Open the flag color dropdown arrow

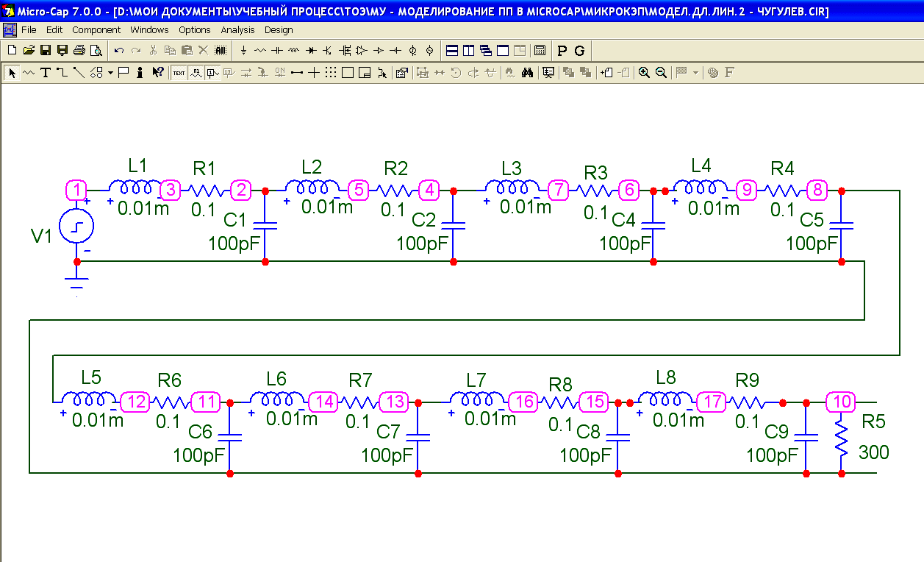695,72
